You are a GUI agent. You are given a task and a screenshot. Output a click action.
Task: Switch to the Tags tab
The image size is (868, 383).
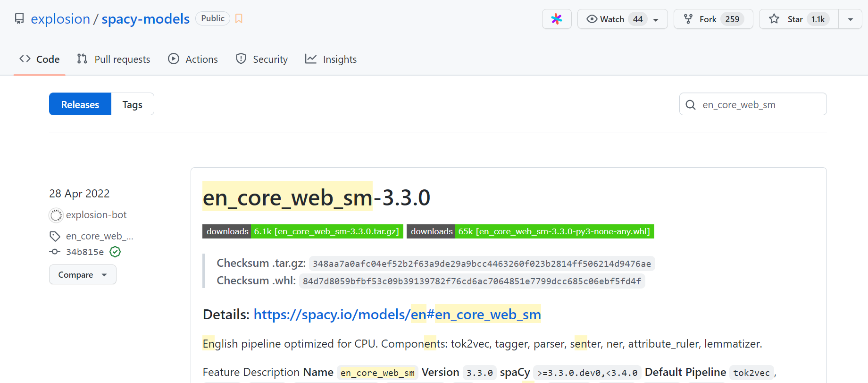coord(133,104)
